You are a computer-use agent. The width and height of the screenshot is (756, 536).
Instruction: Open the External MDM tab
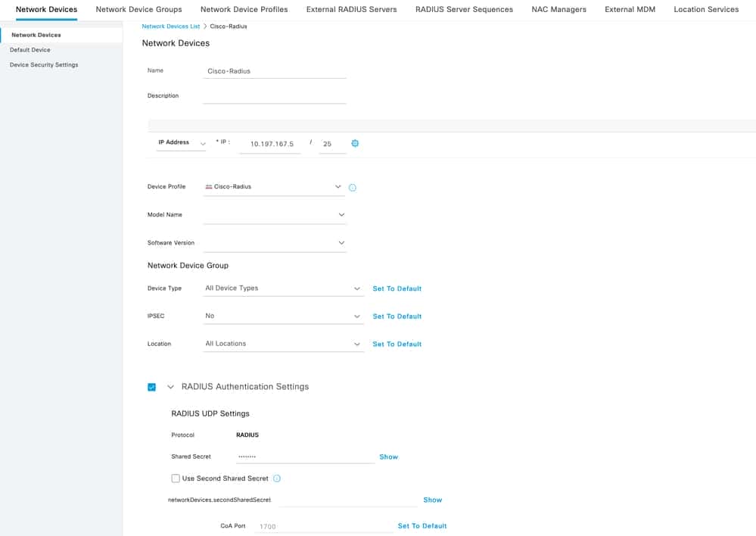coord(630,9)
